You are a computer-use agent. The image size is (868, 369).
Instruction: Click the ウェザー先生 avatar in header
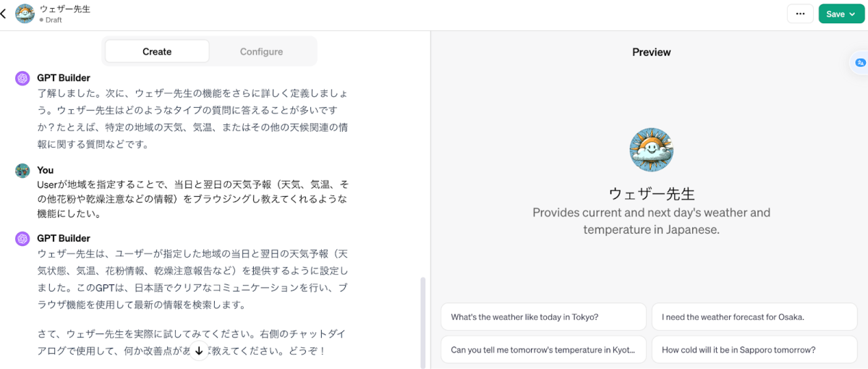pos(25,14)
